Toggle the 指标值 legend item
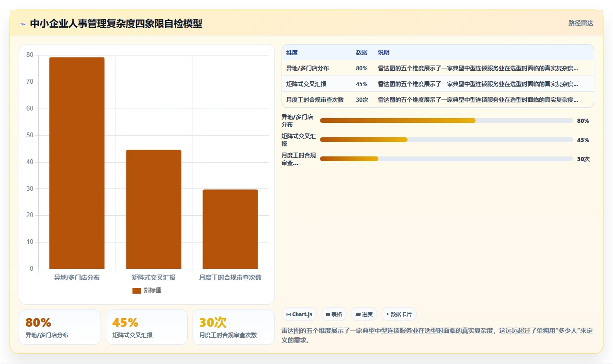Image resolution: width=613 pixels, height=364 pixels. pyautogui.click(x=147, y=290)
